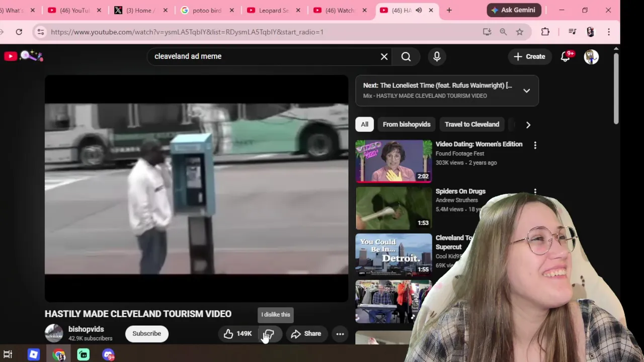Like the video with thumbs up
The image size is (644, 362).
228,334
